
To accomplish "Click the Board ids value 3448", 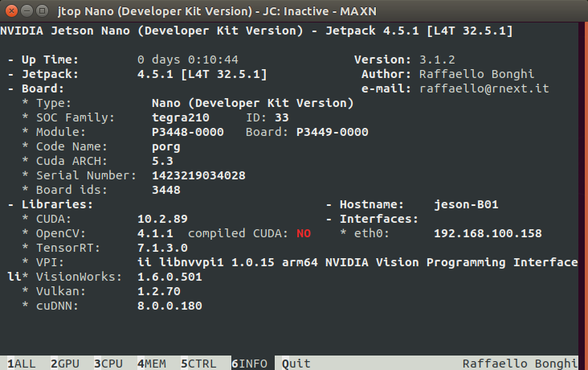I will coord(166,190).
